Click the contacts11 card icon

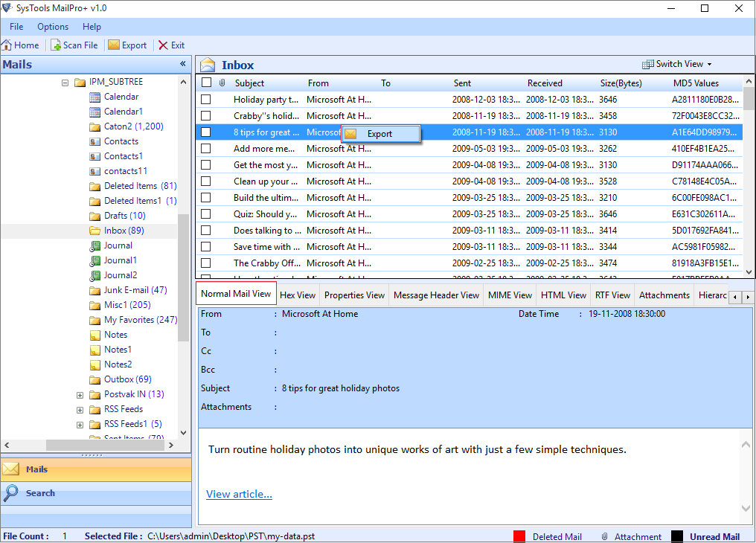[x=95, y=172]
